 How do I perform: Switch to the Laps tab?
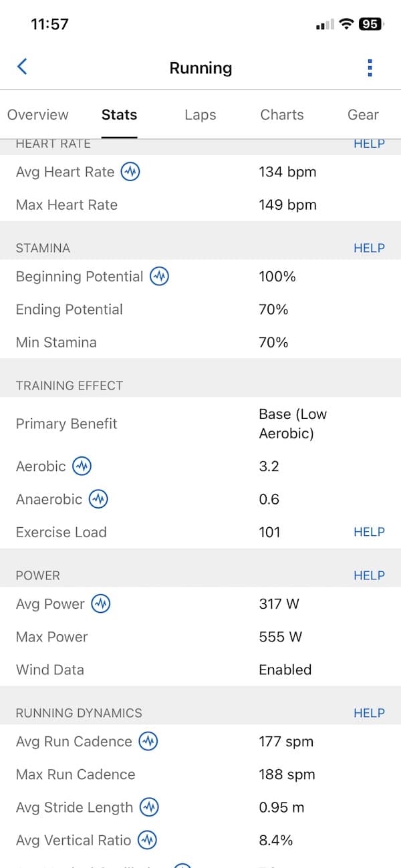[200, 115]
